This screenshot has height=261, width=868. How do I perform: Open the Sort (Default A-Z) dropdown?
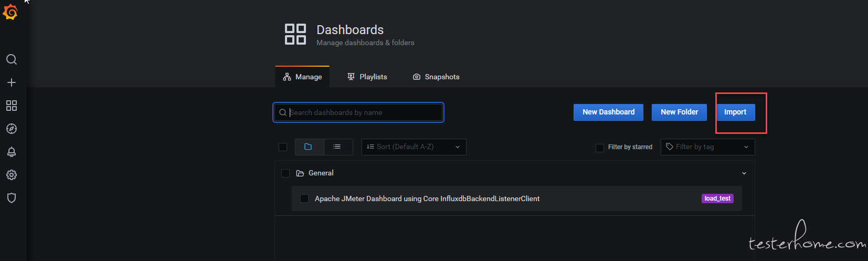(414, 147)
